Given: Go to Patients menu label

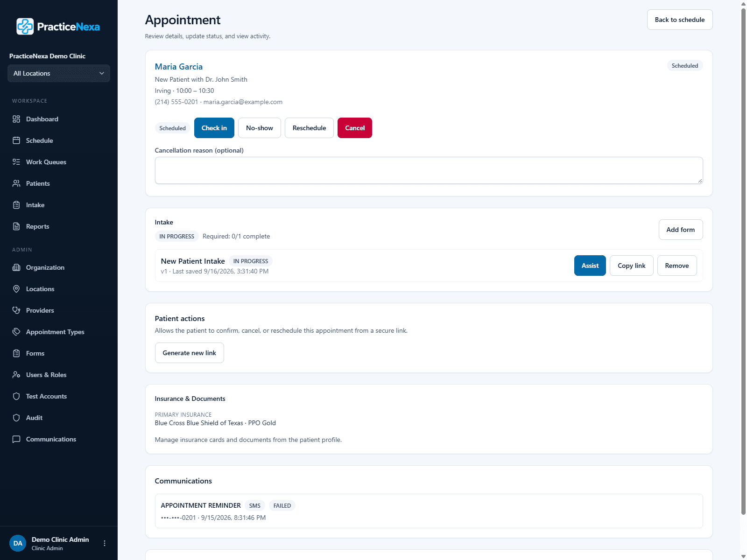Looking at the screenshot, I should coord(38,183).
